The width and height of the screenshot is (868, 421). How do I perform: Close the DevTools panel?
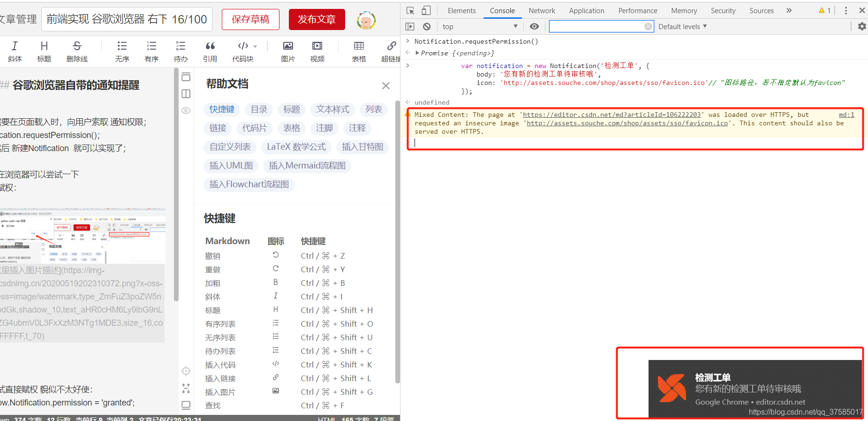pyautogui.click(x=862, y=10)
